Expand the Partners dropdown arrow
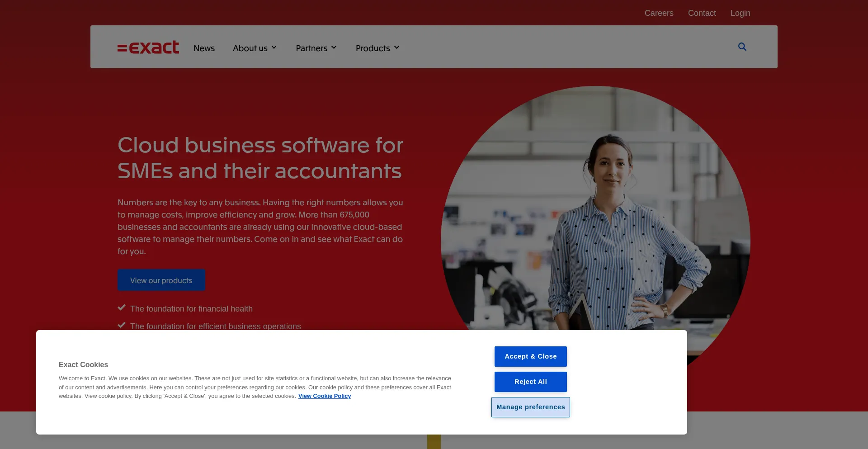This screenshot has height=449, width=868. coord(334,47)
